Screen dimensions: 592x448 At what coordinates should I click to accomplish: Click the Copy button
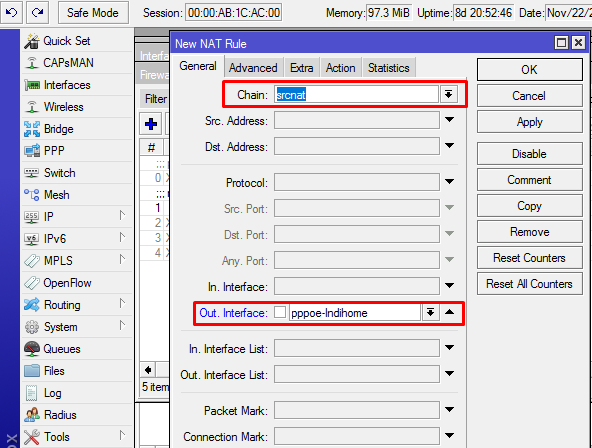click(530, 206)
